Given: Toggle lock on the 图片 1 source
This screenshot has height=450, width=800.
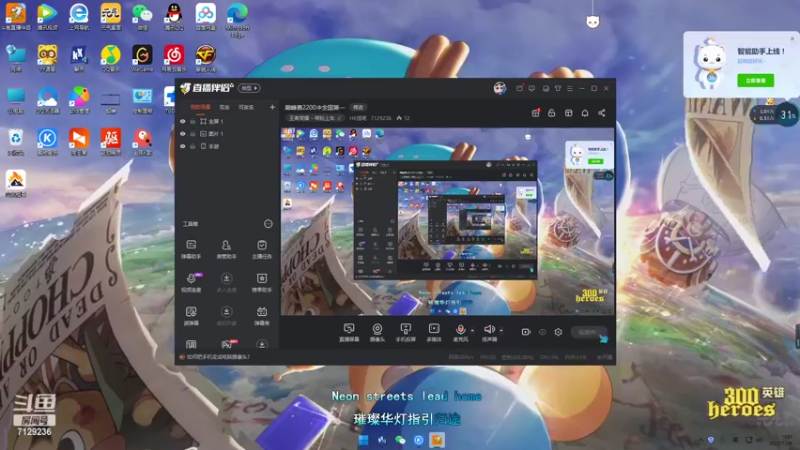Looking at the screenshot, I should point(193,134).
